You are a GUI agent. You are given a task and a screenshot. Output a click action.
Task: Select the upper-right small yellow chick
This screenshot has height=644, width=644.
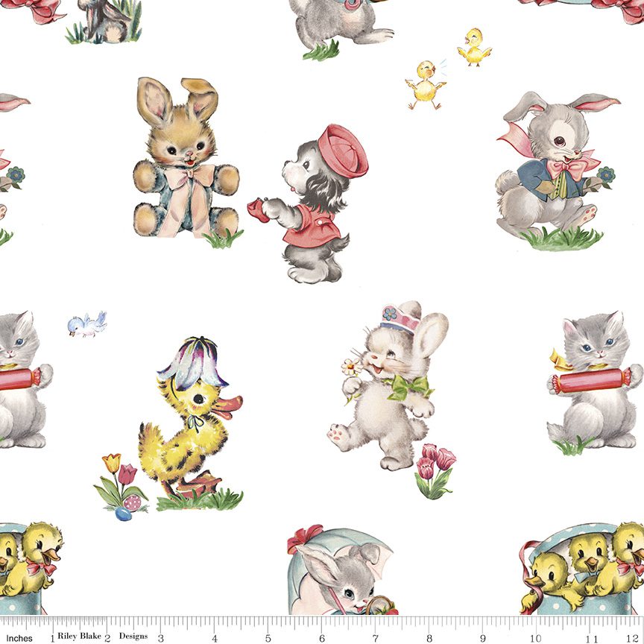(x=474, y=47)
